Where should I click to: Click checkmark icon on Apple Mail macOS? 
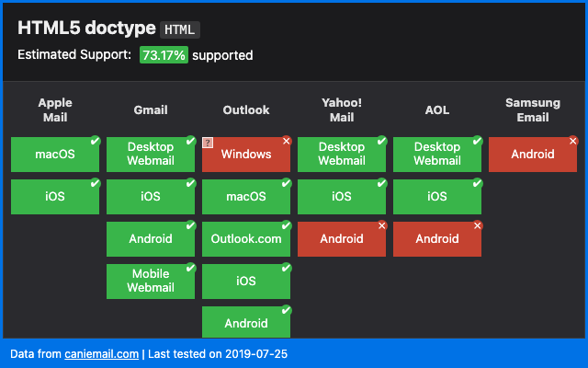pyautogui.click(x=95, y=141)
